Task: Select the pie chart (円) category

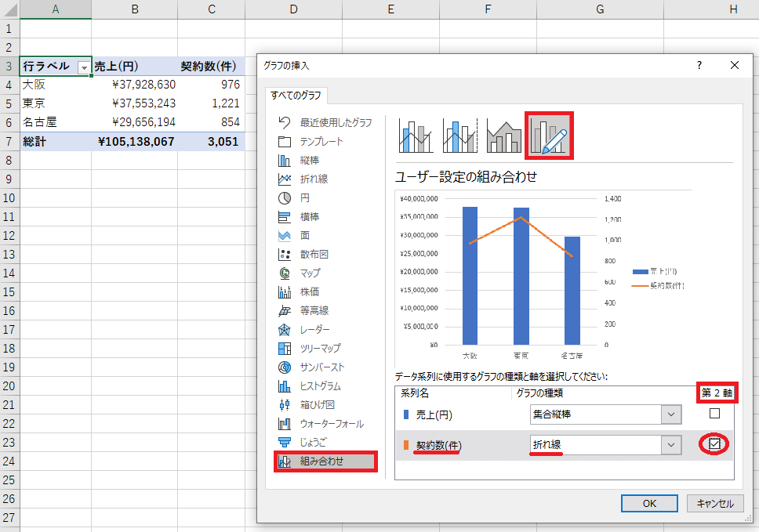Action: point(304,197)
